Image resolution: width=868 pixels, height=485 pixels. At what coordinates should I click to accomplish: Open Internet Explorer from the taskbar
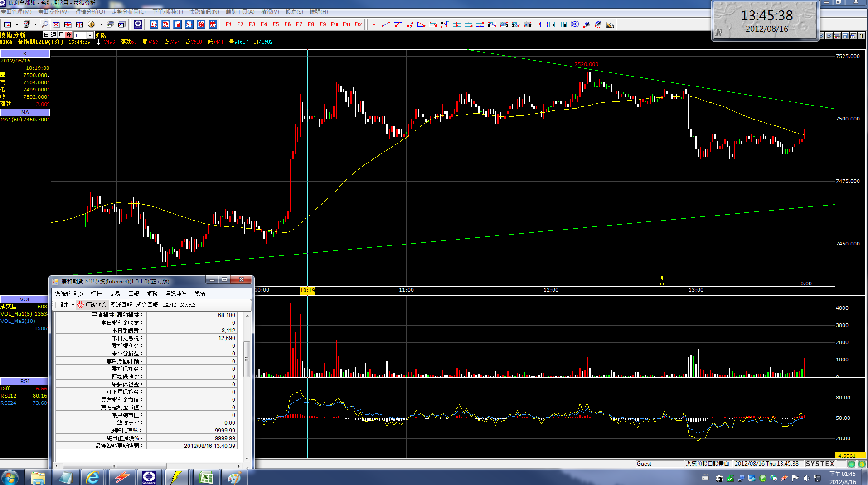pyautogui.click(x=93, y=477)
